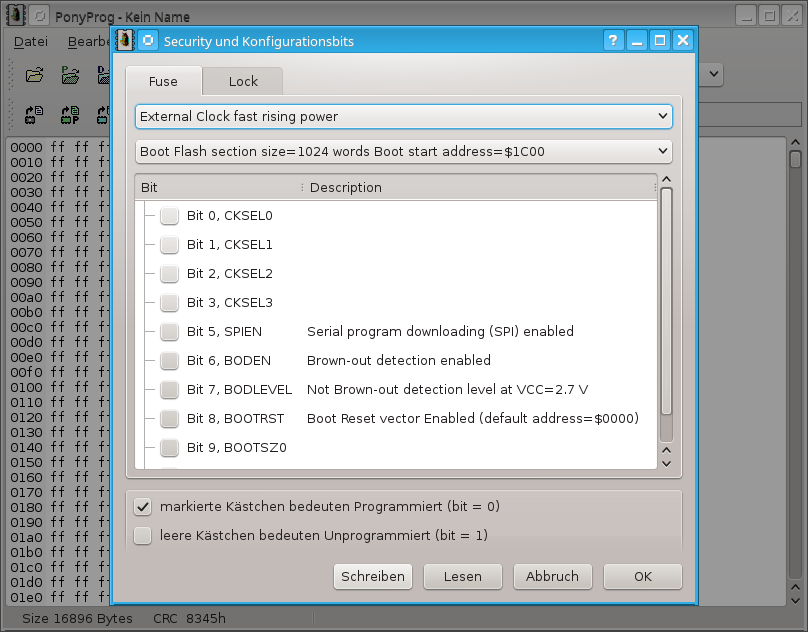Image resolution: width=808 pixels, height=632 pixels.
Task: Select 'Not Brown-out detection level at VCC=2.7 V' text
Action: click(x=447, y=389)
